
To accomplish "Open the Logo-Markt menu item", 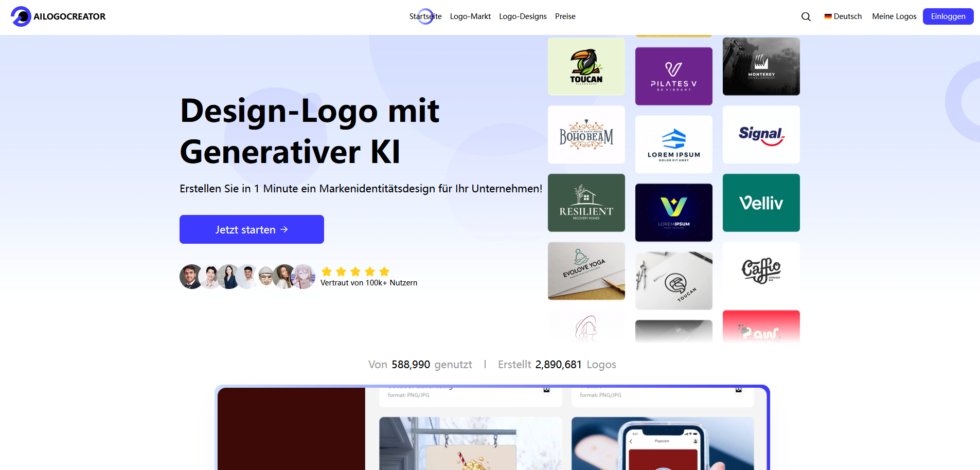I will (470, 16).
